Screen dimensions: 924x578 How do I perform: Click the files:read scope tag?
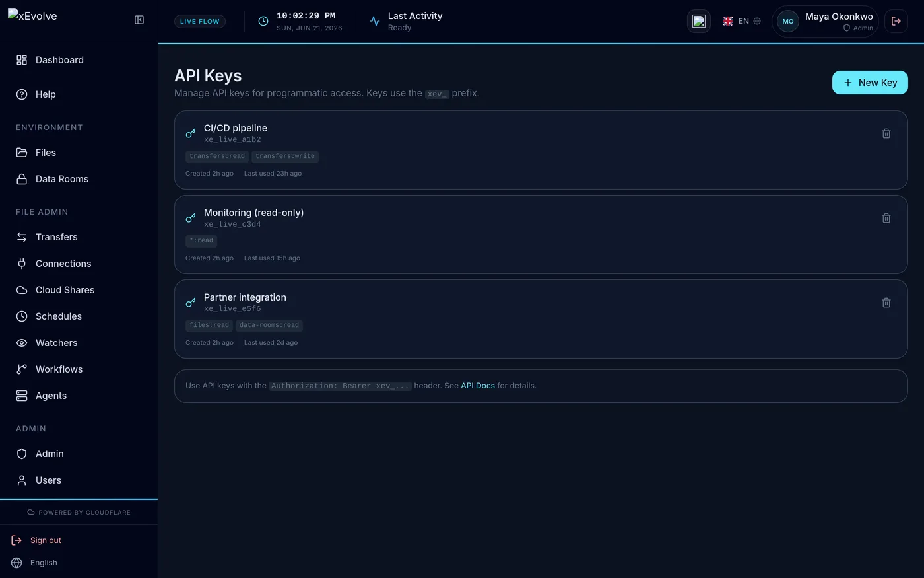point(209,326)
